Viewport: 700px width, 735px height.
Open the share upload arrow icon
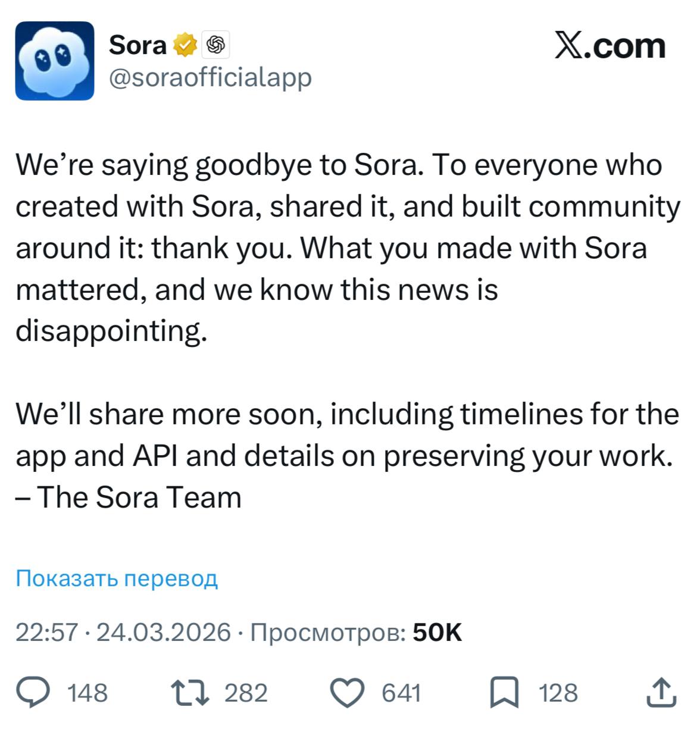click(x=661, y=692)
